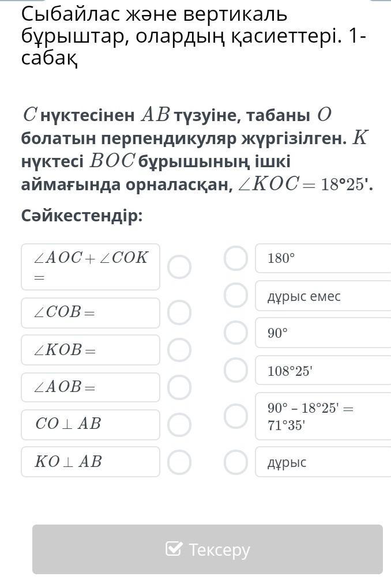Image resolution: width=391 pixels, height=588 pixels.
Task: Select circle next to CO ⊥ AB
Action: [x=179, y=425]
